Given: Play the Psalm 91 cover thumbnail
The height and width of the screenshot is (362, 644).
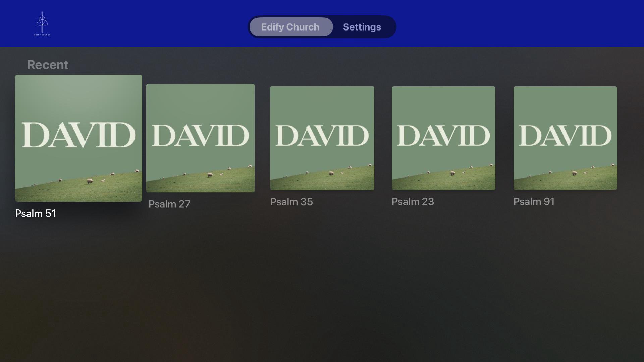Looking at the screenshot, I should [565, 138].
